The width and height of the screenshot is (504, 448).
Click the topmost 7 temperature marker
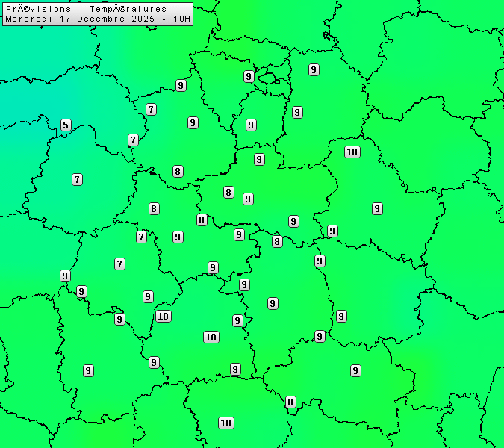(151, 110)
